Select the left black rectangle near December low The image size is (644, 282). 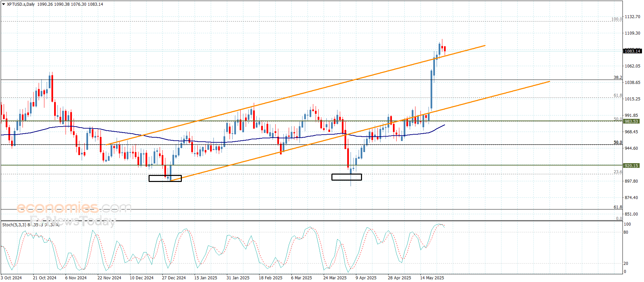(165, 178)
